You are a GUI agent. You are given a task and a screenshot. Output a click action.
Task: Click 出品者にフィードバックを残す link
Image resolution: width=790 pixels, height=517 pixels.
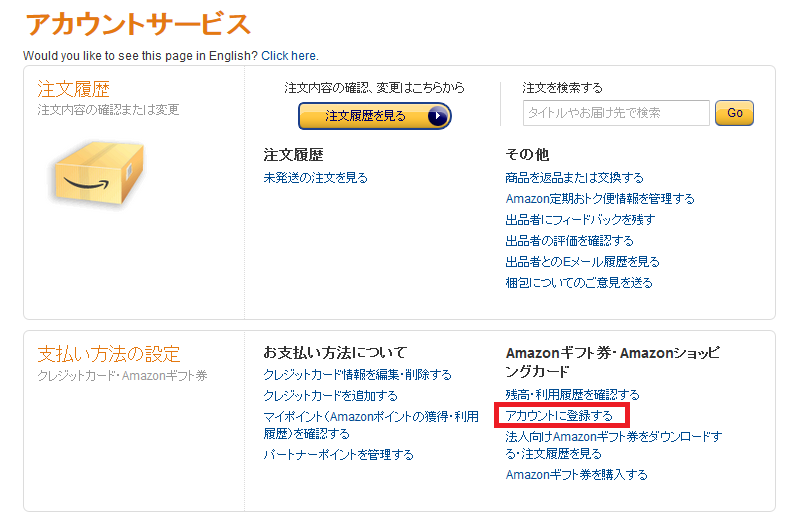click(580, 220)
